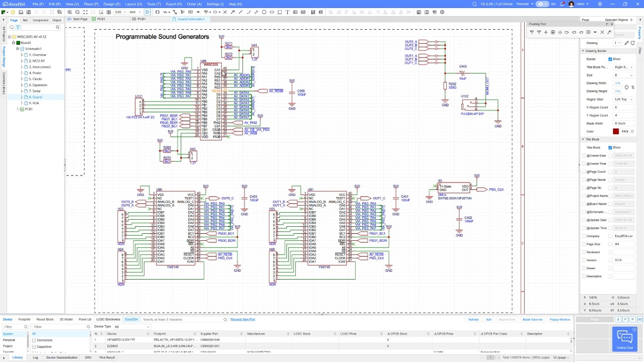Toggle the @Page Count checkbox
Image resolution: width=644 pixels, height=362 pixels.
[584, 171]
